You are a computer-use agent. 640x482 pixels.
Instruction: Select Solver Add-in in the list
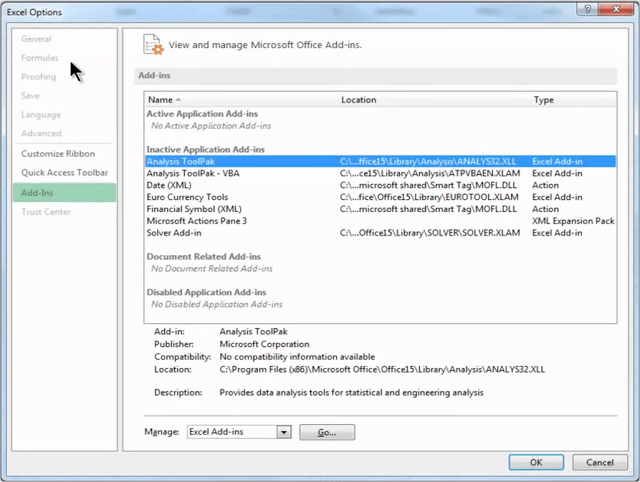pos(177,233)
